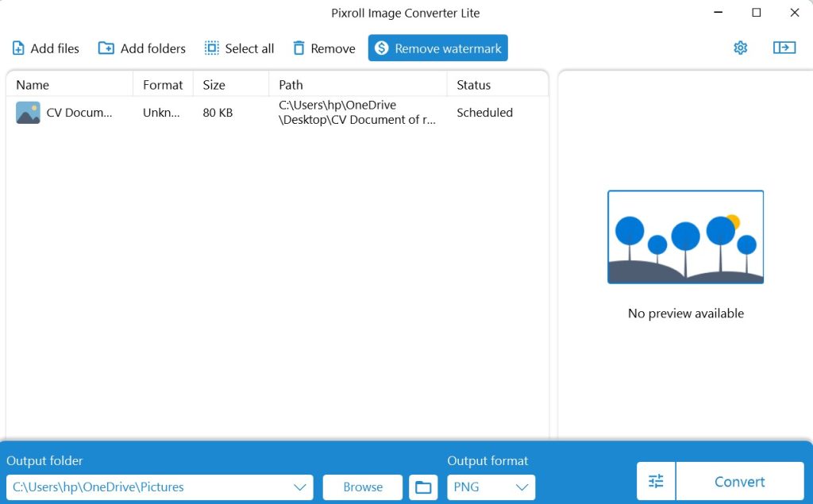This screenshot has height=504, width=813.
Task: Sort list by Format column header
Action: tap(163, 85)
